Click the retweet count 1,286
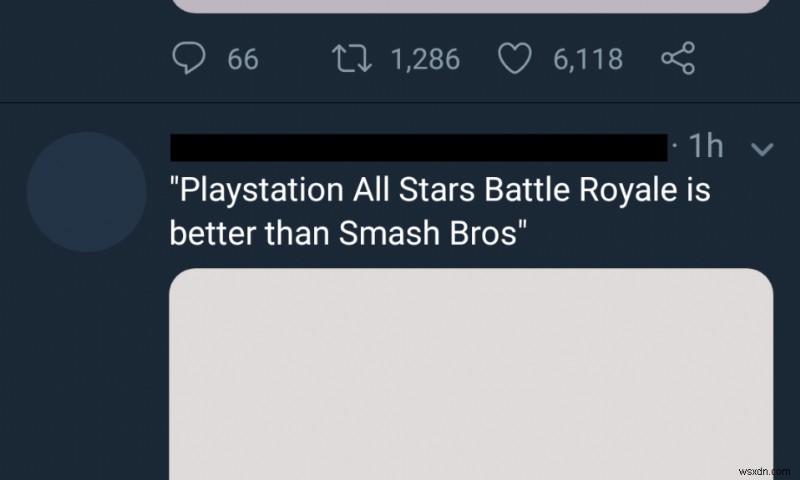The width and height of the screenshot is (800, 480). coord(425,60)
